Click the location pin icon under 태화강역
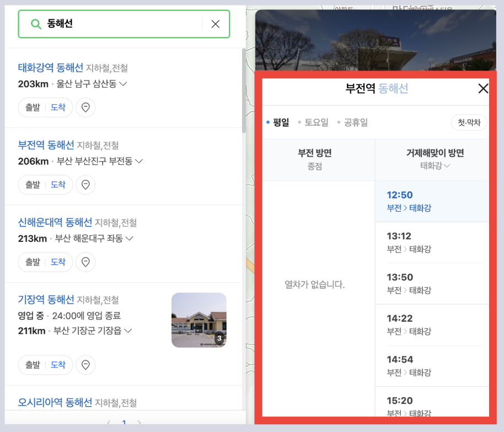 tap(85, 107)
